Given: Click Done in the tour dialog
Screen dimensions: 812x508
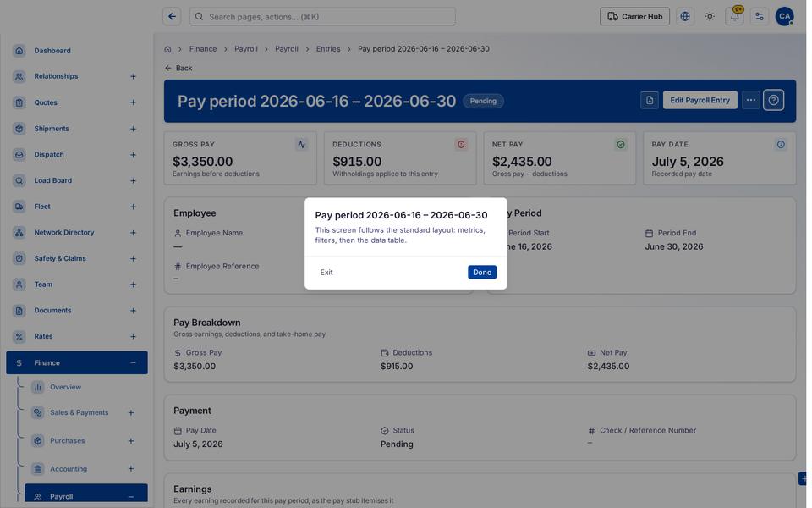Looking at the screenshot, I should (481, 272).
